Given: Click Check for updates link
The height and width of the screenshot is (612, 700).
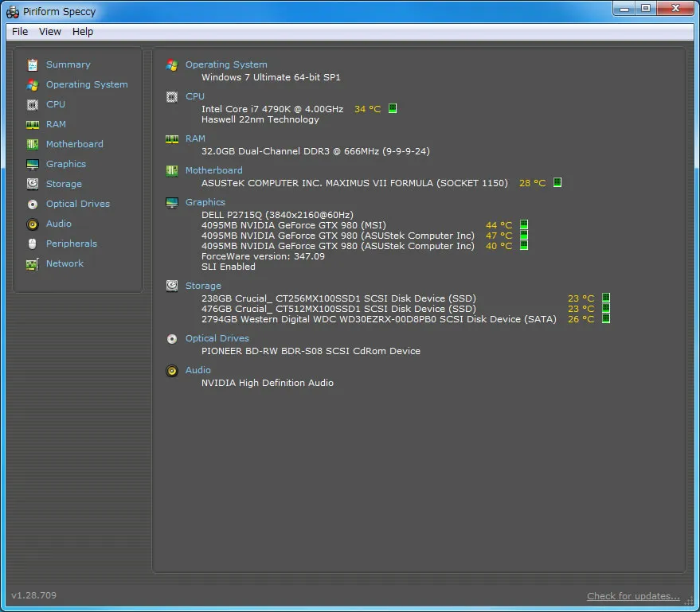Looking at the screenshot, I should coord(633,596).
